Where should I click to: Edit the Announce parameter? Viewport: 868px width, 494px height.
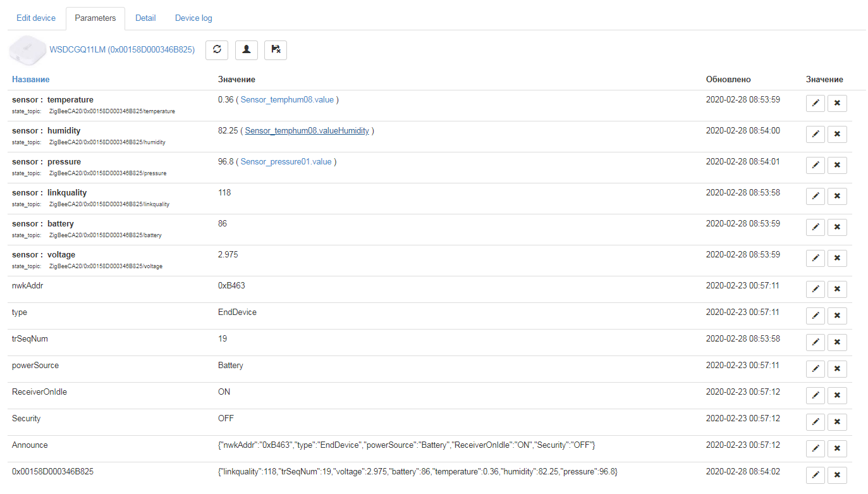point(816,448)
